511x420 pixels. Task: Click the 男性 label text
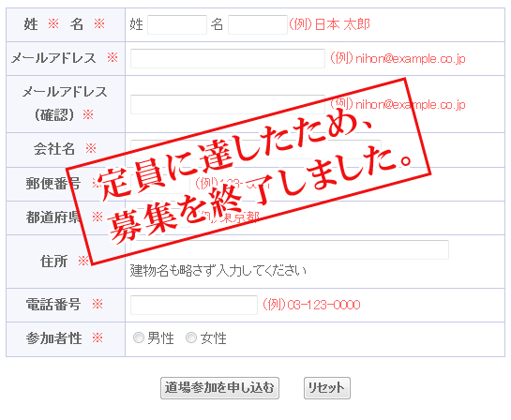click(x=160, y=338)
